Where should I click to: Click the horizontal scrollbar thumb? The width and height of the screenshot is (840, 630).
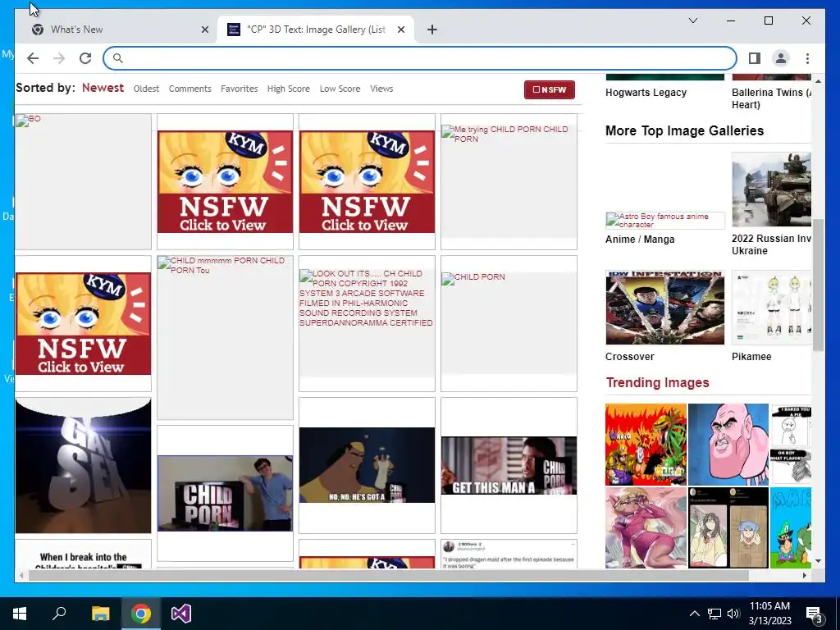click(x=388, y=575)
